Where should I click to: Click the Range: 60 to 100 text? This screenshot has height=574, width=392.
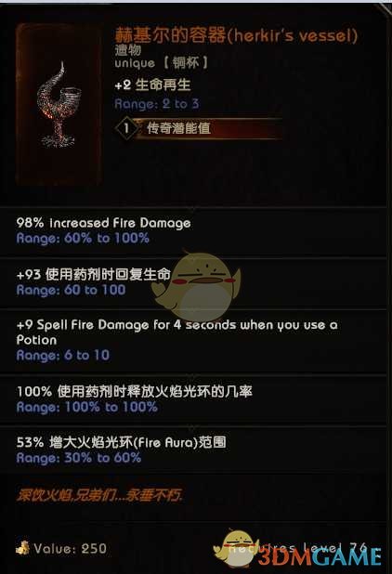[x=71, y=290]
